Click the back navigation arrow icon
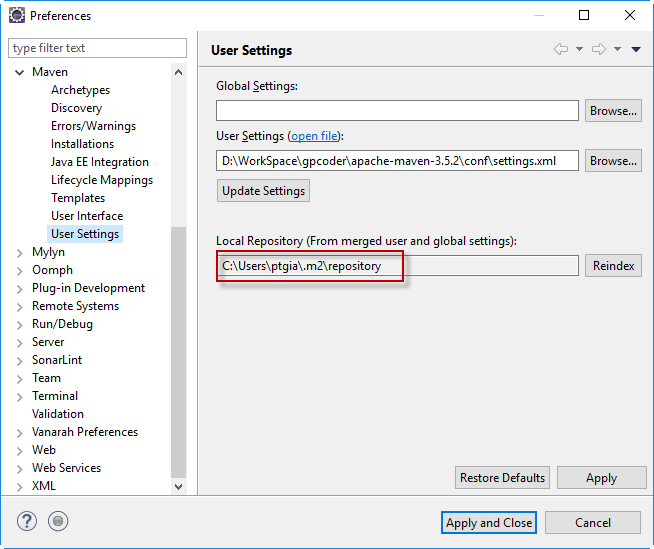 (560, 49)
